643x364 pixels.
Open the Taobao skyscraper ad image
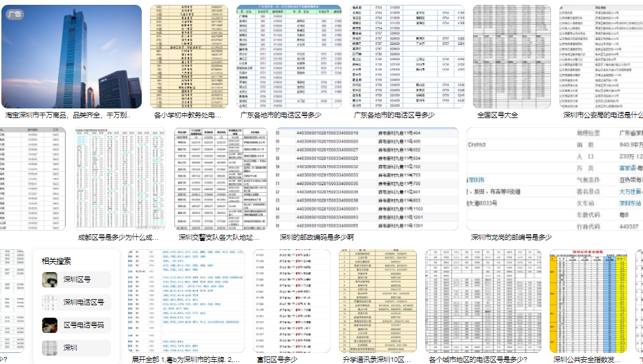click(71, 57)
